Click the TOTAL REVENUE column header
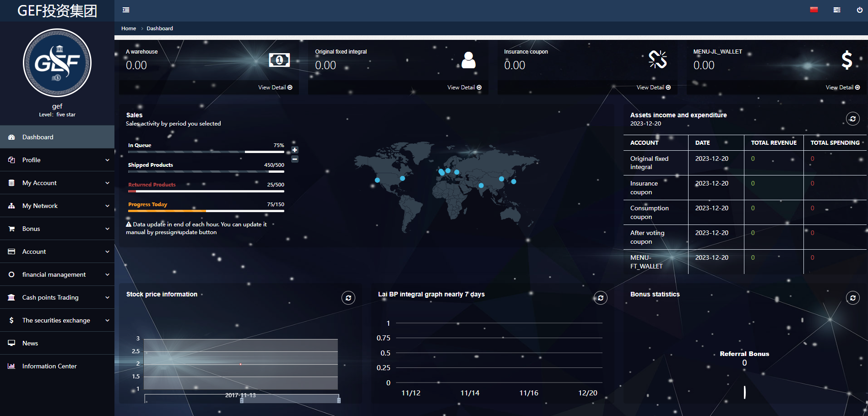The height and width of the screenshot is (416, 868). click(774, 142)
